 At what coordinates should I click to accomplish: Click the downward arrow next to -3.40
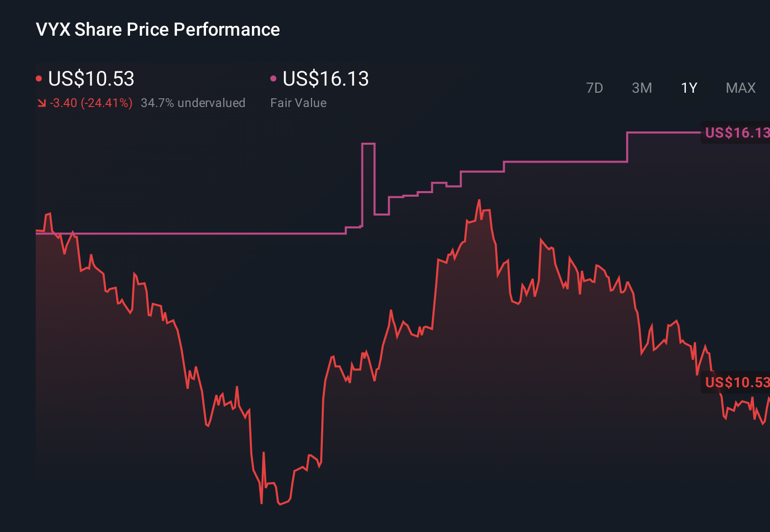point(42,103)
